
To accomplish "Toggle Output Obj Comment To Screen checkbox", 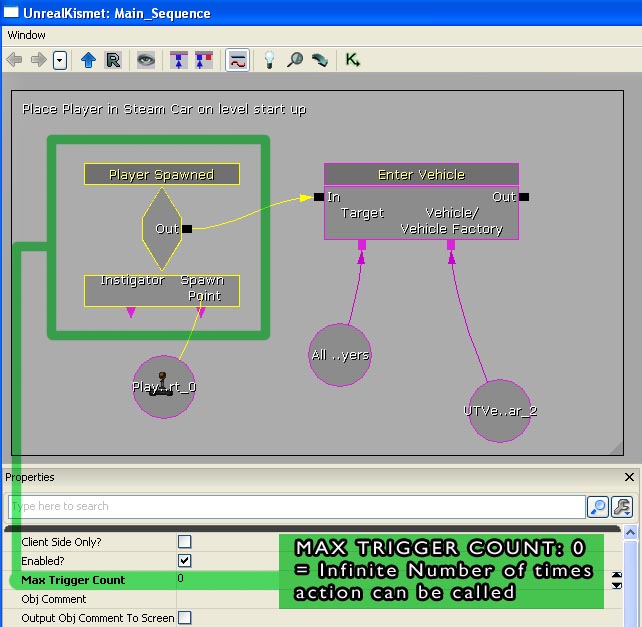I will [185, 617].
